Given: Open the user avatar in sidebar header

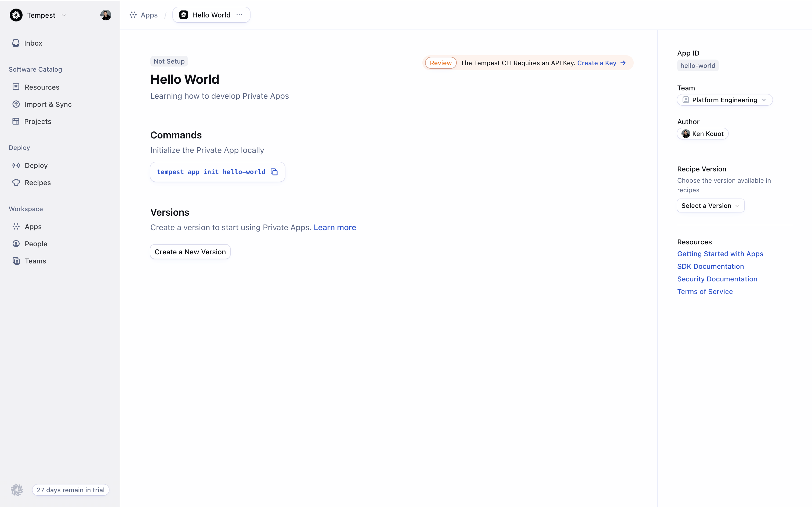Looking at the screenshot, I should 105,15.
